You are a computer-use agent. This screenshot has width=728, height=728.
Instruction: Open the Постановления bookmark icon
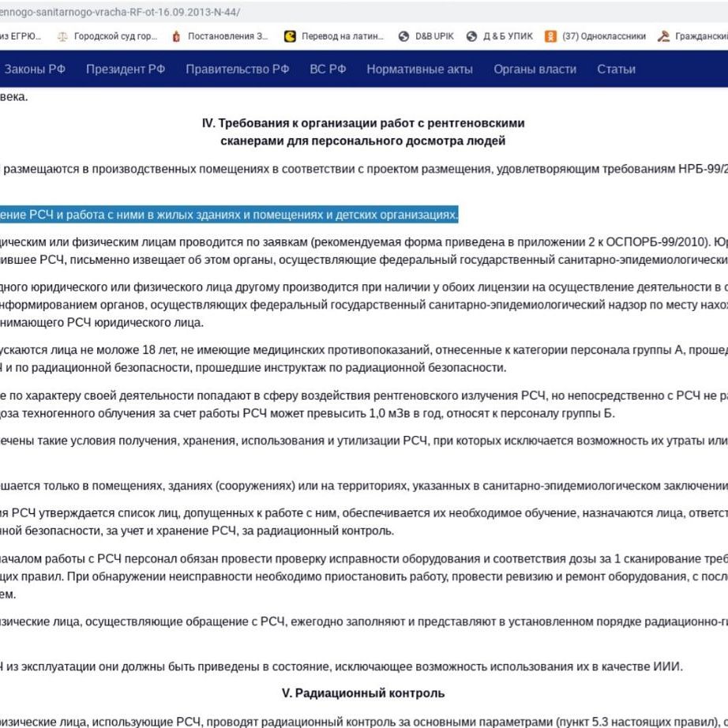coord(176,36)
